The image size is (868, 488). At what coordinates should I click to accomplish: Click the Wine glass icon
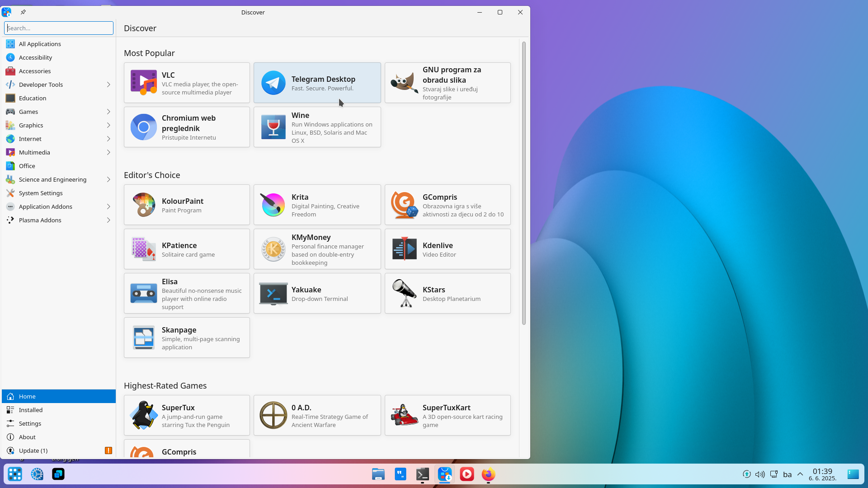(x=273, y=127)
